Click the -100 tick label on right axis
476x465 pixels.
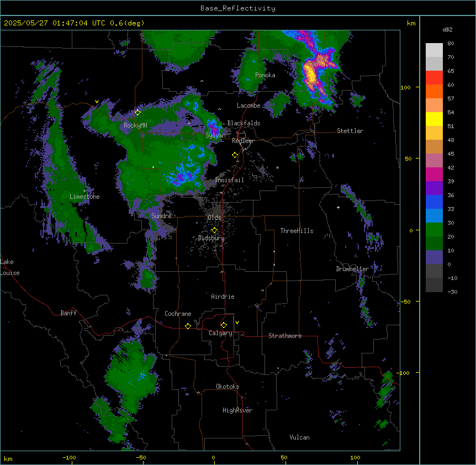(404, 373)
